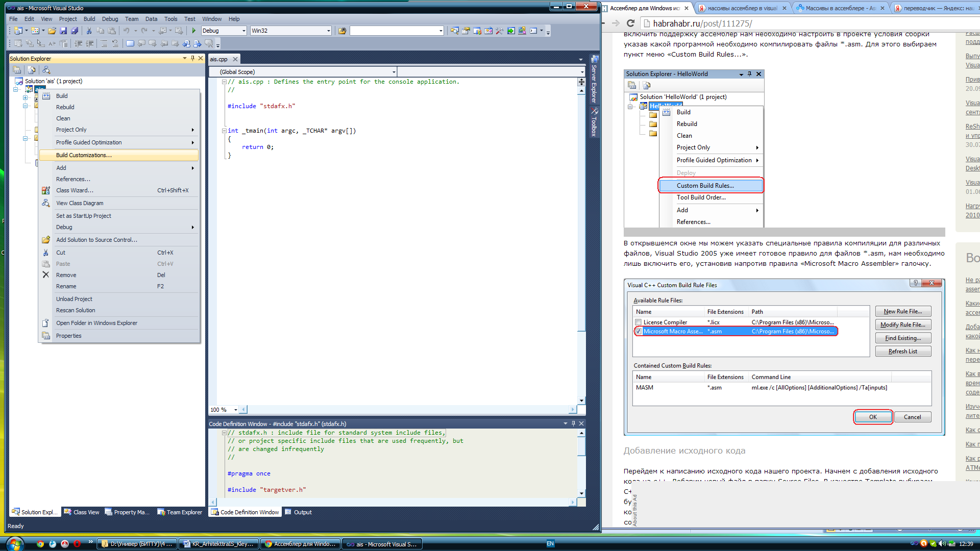Select Open Folder in Windows Explorer
Viewport: 980px width, 551px height.
[x=119, y=323]
